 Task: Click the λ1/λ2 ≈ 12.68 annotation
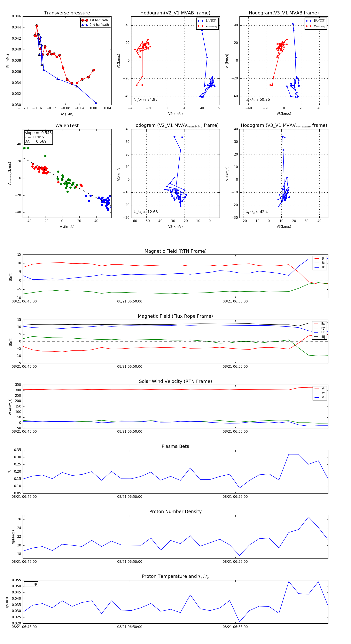(146, 212)
